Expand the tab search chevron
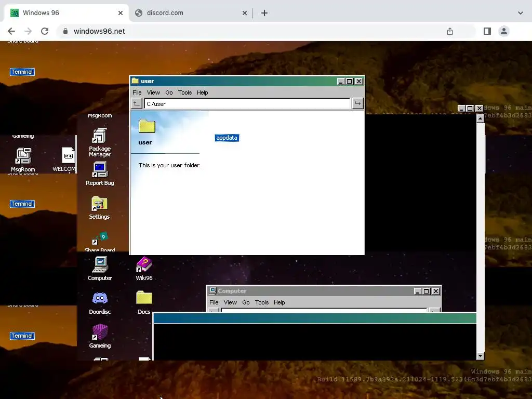This screenshot has height=399, width=532. click(x=521, y=13)
